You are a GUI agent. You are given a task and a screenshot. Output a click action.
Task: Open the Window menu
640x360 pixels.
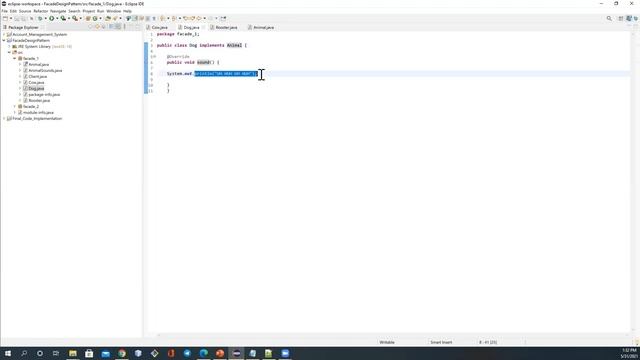tap(113, 11)
